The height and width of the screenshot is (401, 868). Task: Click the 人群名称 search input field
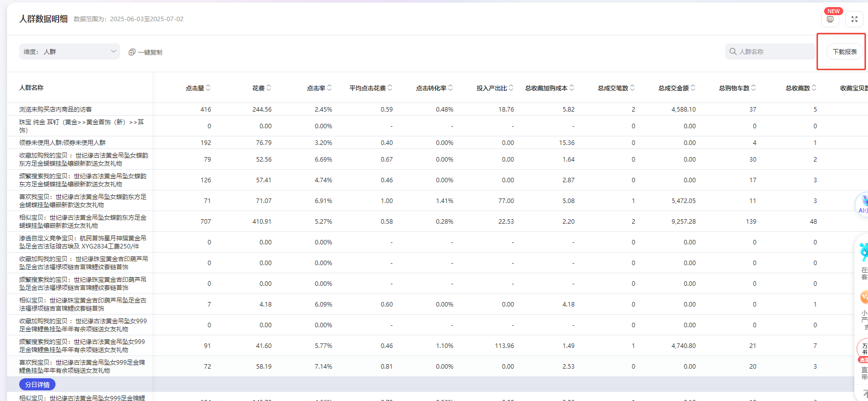coord(775,52)
